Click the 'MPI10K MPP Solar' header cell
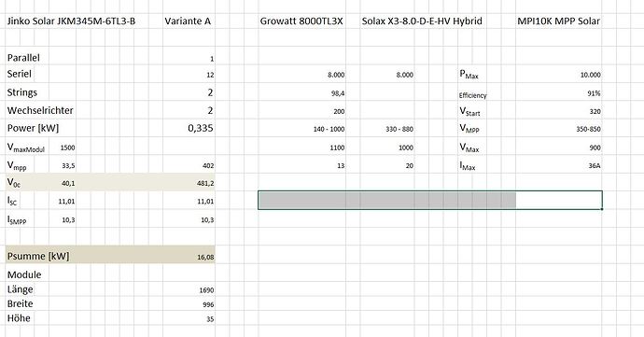 pyautogui.click(x=558, y=21)
